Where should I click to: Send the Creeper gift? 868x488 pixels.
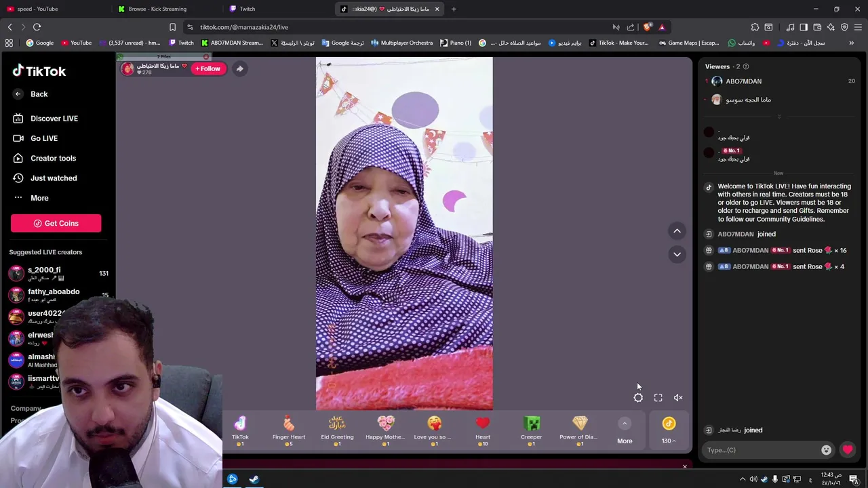[x=532, y=431]
